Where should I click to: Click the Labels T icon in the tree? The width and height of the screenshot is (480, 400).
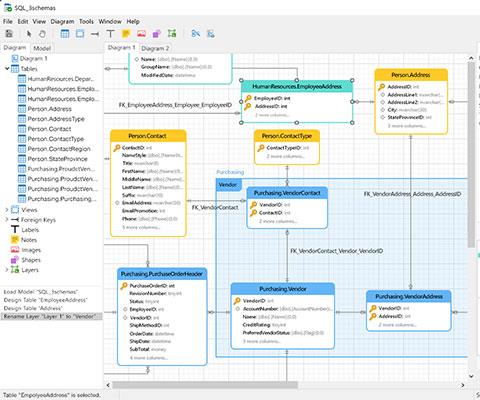15,230
